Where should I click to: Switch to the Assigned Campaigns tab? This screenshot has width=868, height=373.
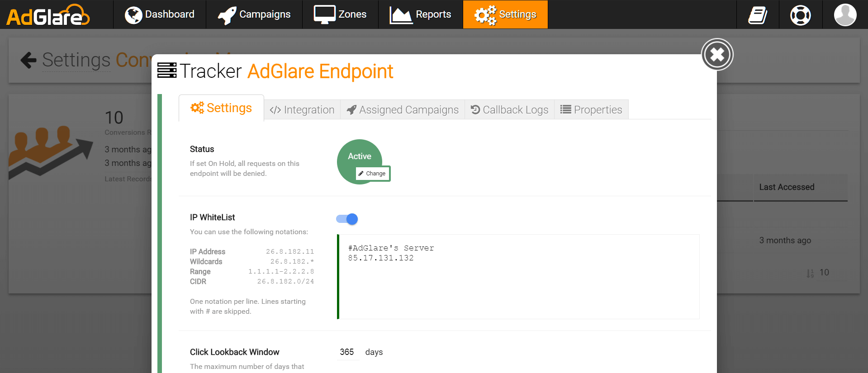pos(403,110)
